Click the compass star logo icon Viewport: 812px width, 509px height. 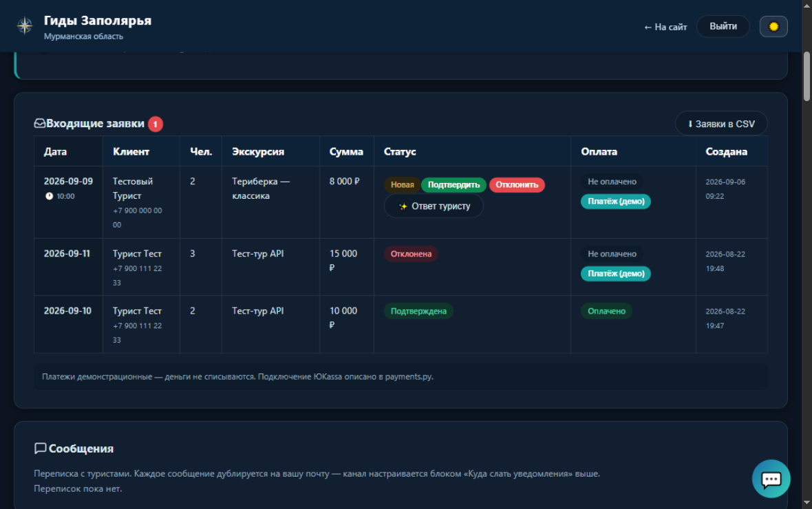24,25
